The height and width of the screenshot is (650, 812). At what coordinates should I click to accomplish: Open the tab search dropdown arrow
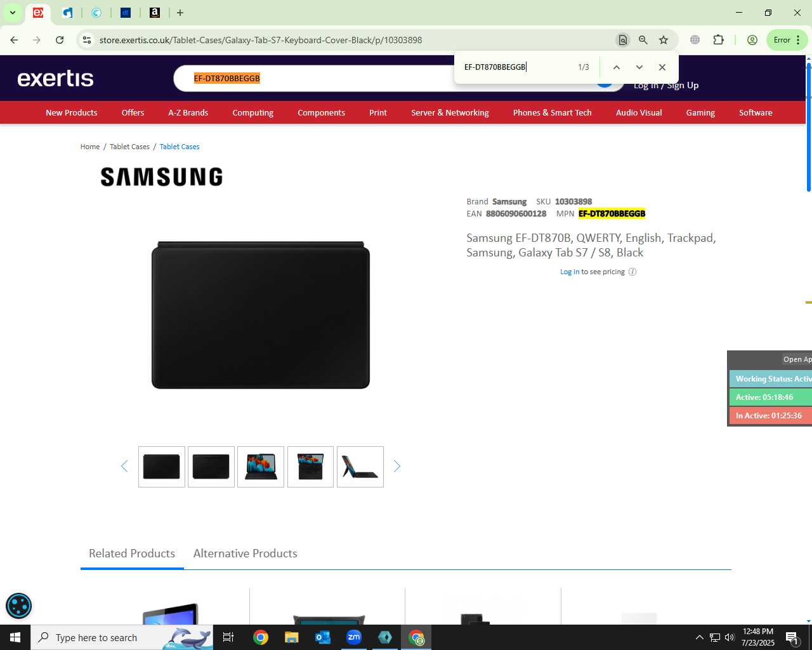pos(12,13)
